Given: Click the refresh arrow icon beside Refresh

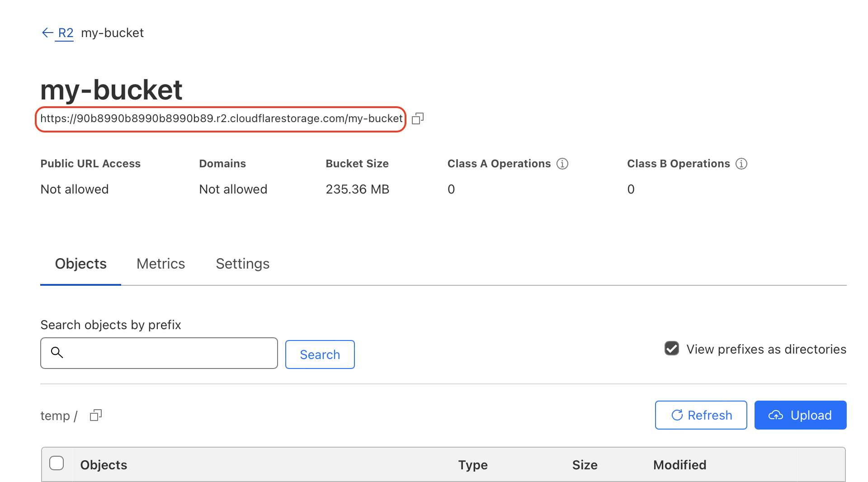Looking at the screenshot, I should 676,415.
